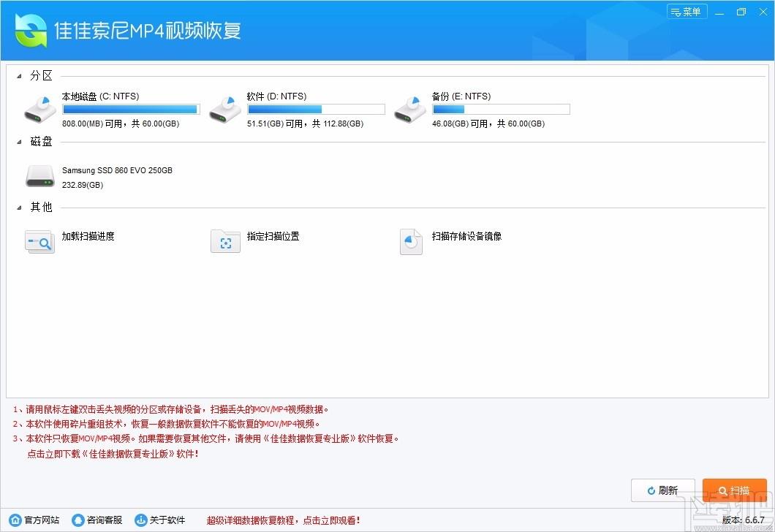Click the E: drive usage bar

501,109
